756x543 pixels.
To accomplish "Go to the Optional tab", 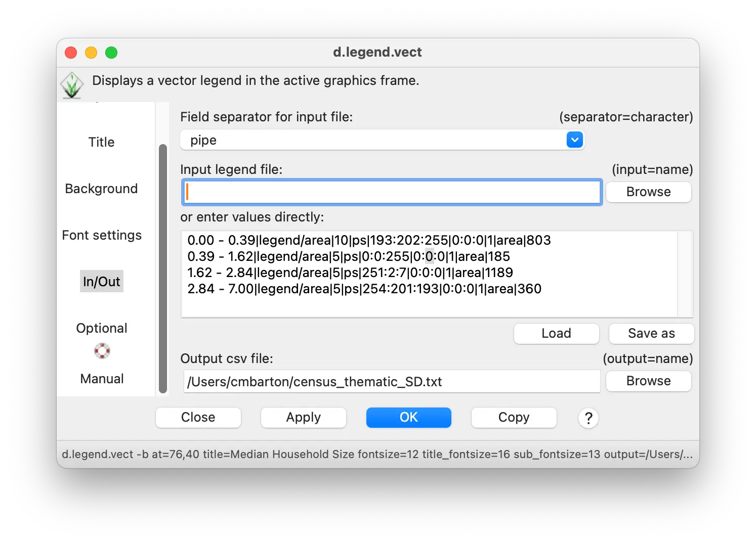I will 102,328.
